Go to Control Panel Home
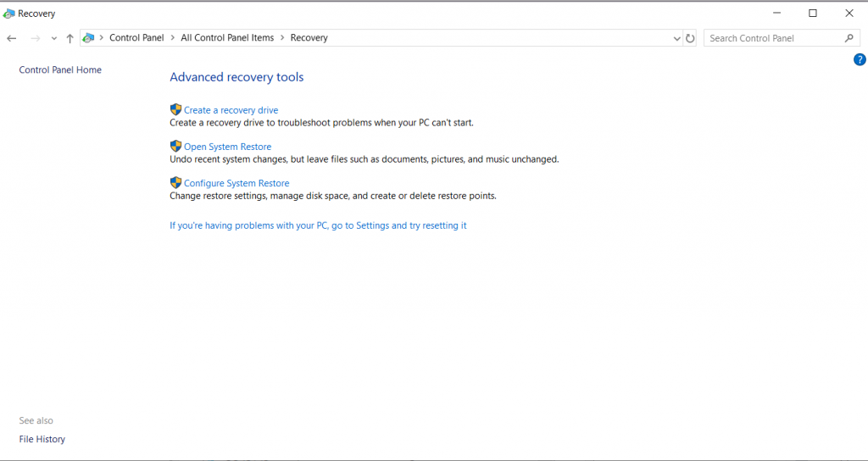The image size is (868, 461). pos(60,69)
